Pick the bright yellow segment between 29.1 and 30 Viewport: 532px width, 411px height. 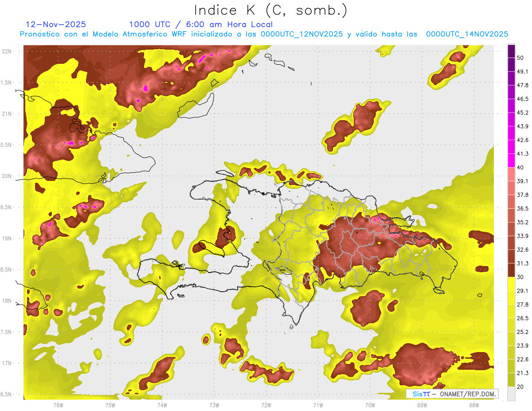pos(511,284)
